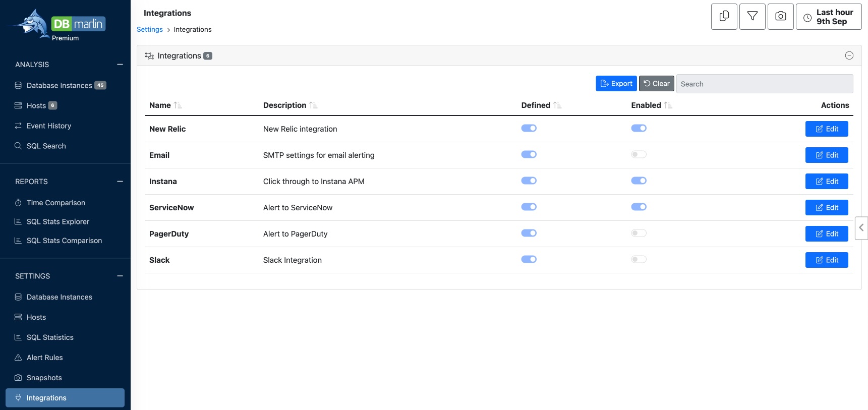Edit the Slack integration

click(x=827, y=260)
